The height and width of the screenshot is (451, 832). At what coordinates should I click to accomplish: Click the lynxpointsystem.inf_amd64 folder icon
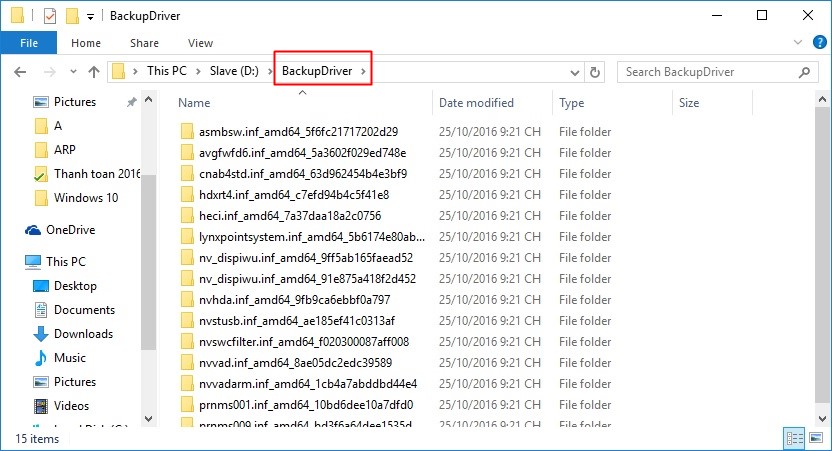point(187,237)
